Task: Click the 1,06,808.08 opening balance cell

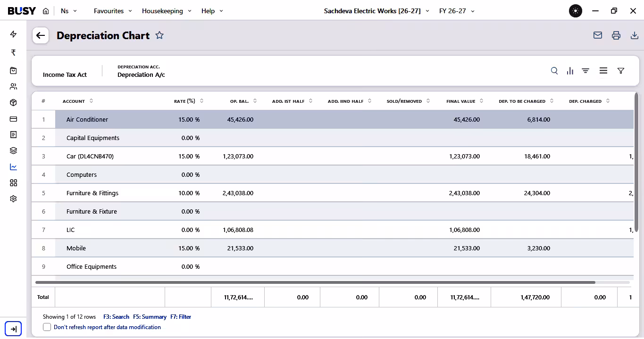Action: click(x=238, y=230)
